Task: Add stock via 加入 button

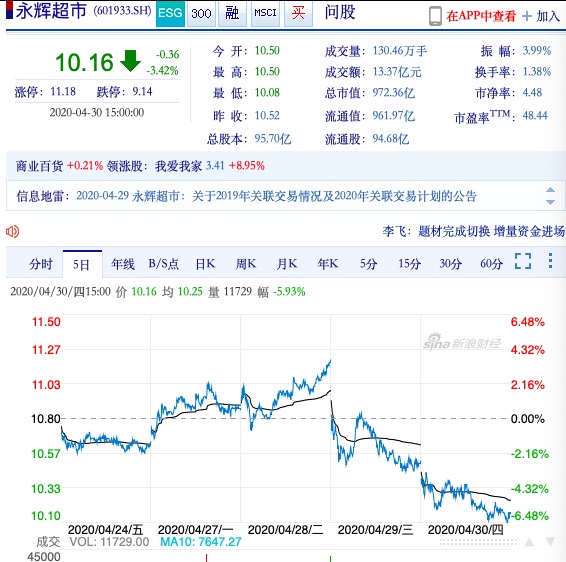Action: click(541, 16)
